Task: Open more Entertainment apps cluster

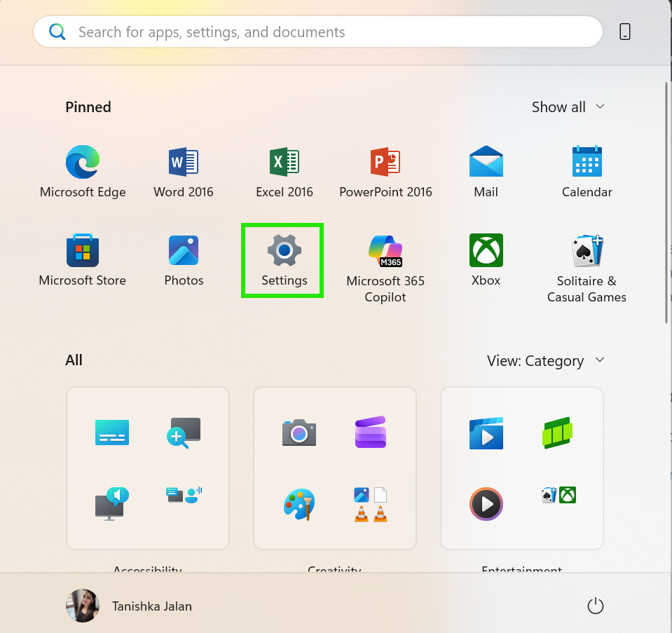Action: [x=558, y=495]
